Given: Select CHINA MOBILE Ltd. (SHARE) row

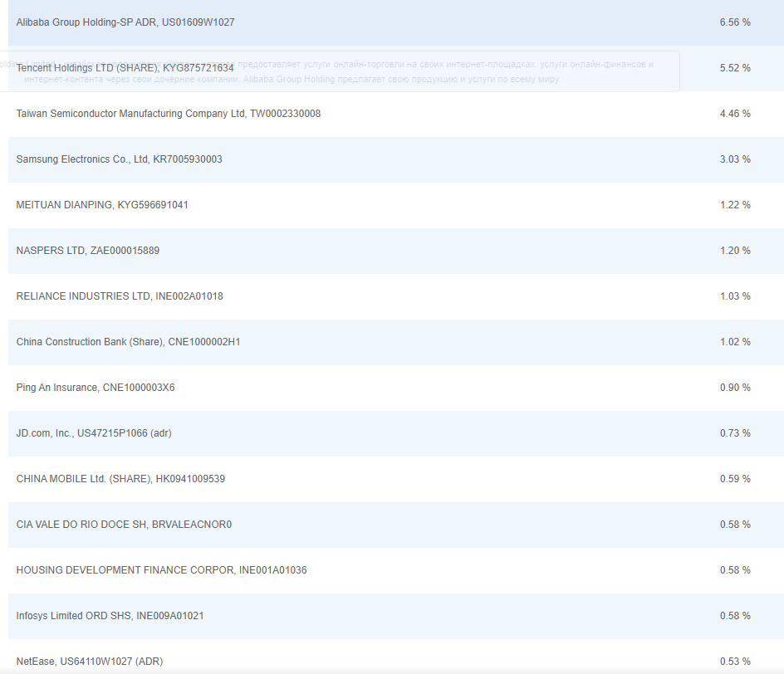Looking at the screenshot, I should (396, 479).
